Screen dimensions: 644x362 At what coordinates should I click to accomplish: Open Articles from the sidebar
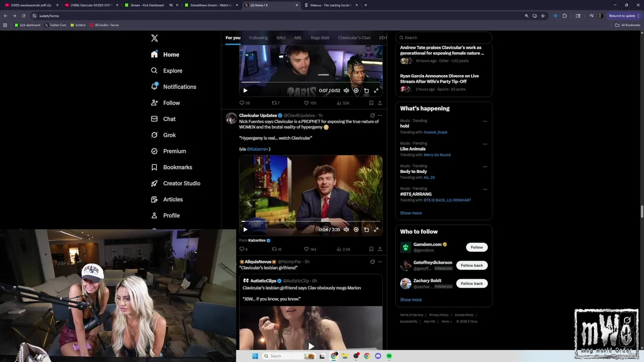coord(167,199)
